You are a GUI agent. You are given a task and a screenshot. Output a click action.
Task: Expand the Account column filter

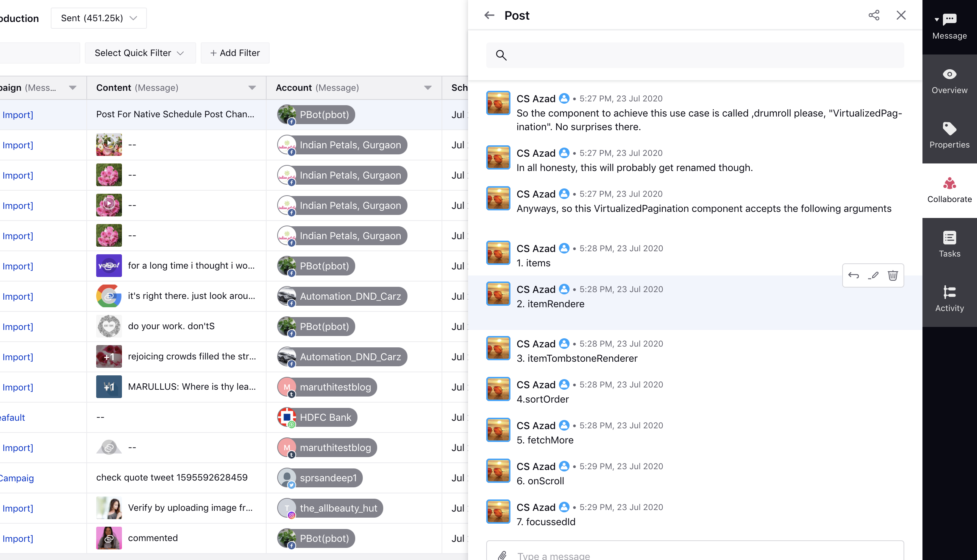coord(428,87)
